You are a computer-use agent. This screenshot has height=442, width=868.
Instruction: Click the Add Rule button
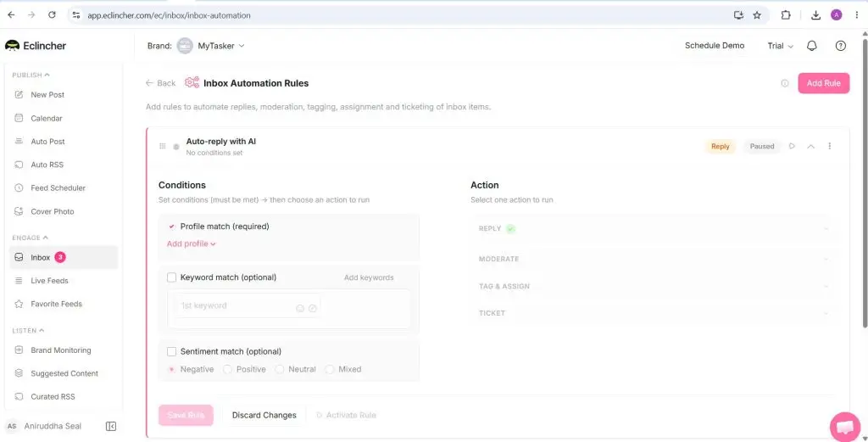point(823,83)
